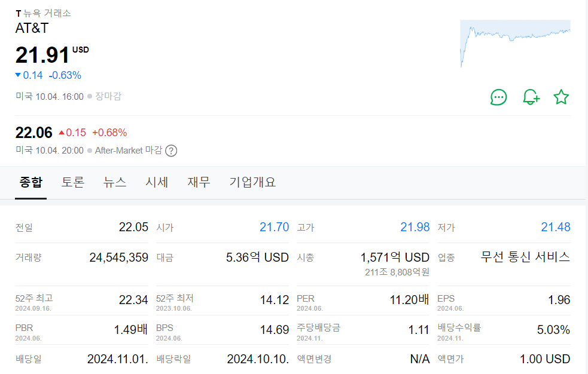Click the 211조 8,808억원 converted value

click(x=397, y=272)
